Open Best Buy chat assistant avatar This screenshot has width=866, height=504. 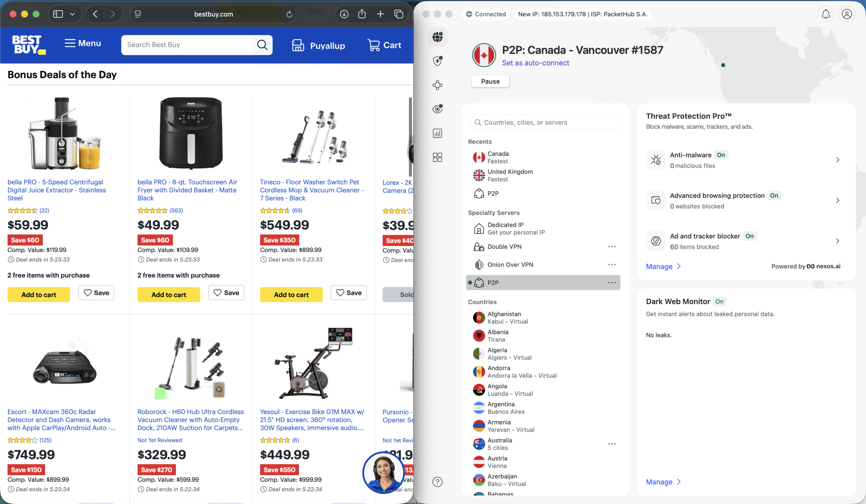coord(383,473)
